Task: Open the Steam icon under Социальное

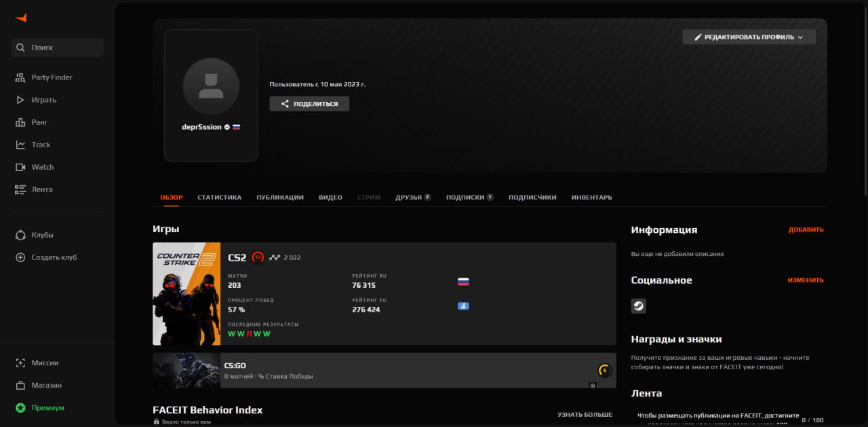Action: pos(638,305)
